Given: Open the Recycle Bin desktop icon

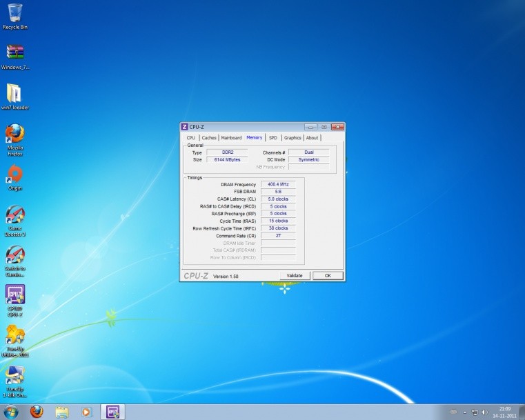Looking at the screenshot, I should pos(14,13).
